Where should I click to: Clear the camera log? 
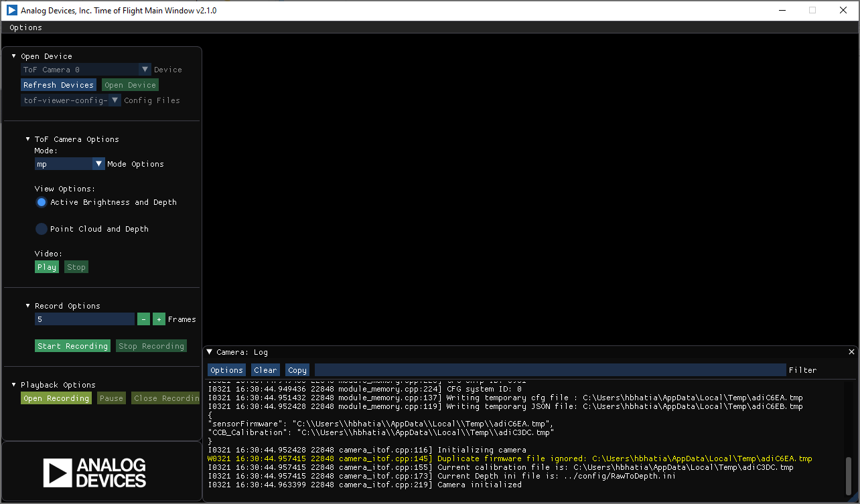[x=265, y=370]
